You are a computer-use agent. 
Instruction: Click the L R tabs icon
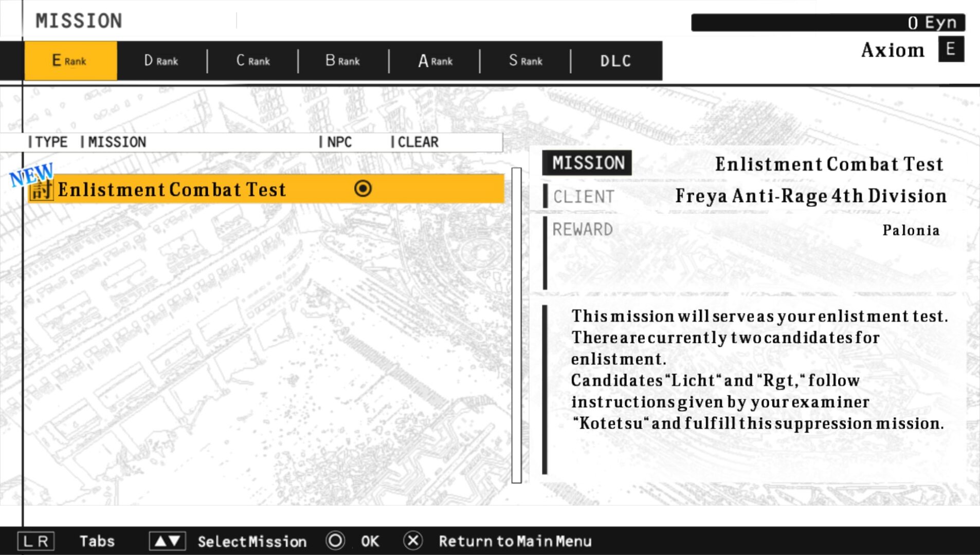coord(35,541)
